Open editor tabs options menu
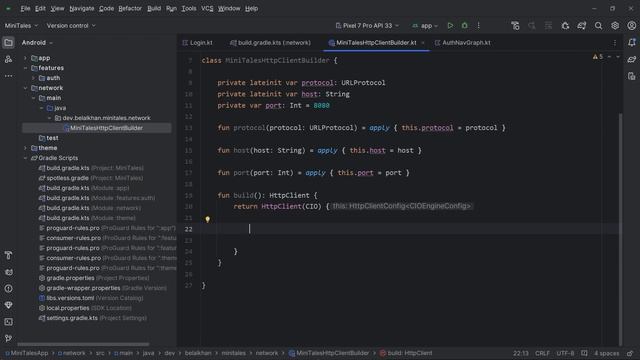This screenshot has width=640, height=360. point(615,42)
